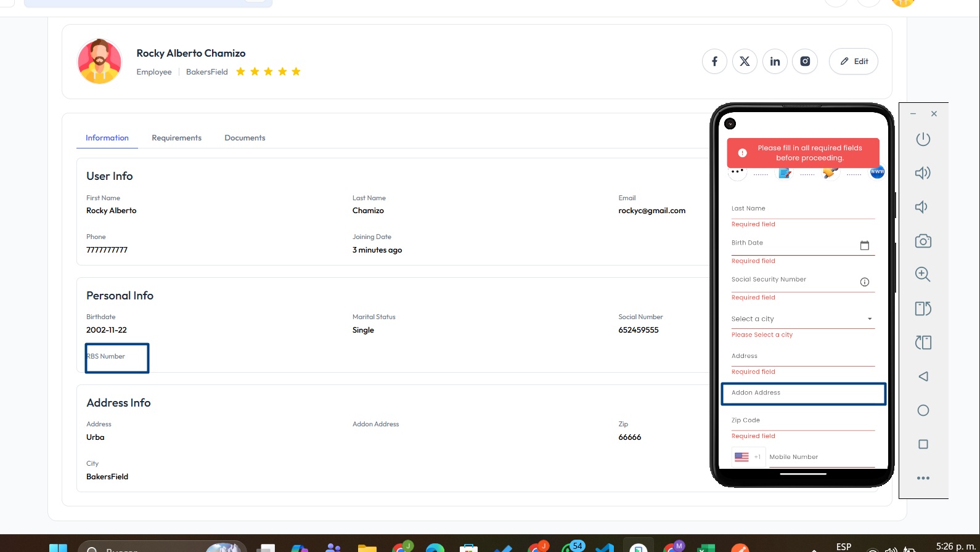Click the Social Security Number info icon
980x552 pixels.
coord(864,282)
